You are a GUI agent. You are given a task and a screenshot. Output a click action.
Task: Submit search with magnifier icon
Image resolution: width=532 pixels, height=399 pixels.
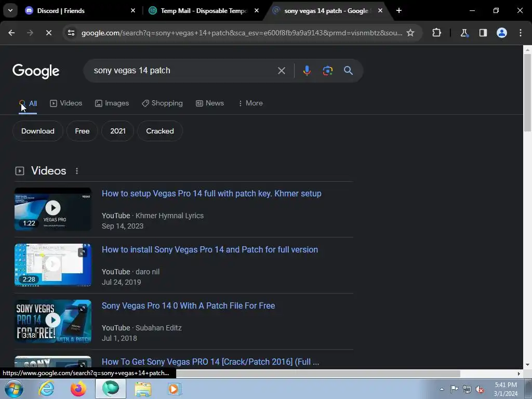coord(348,71)
